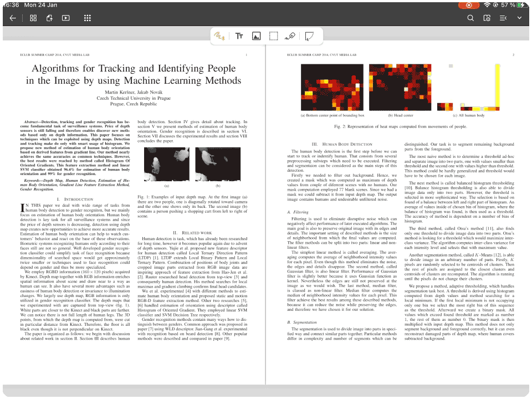Click the 'II. Related Work' heading

click(x=192, y=233)
